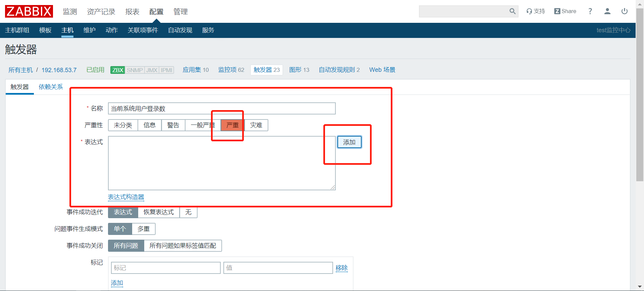
Task: Go to 模板 submenu
Action: click(x=45, y=30)
